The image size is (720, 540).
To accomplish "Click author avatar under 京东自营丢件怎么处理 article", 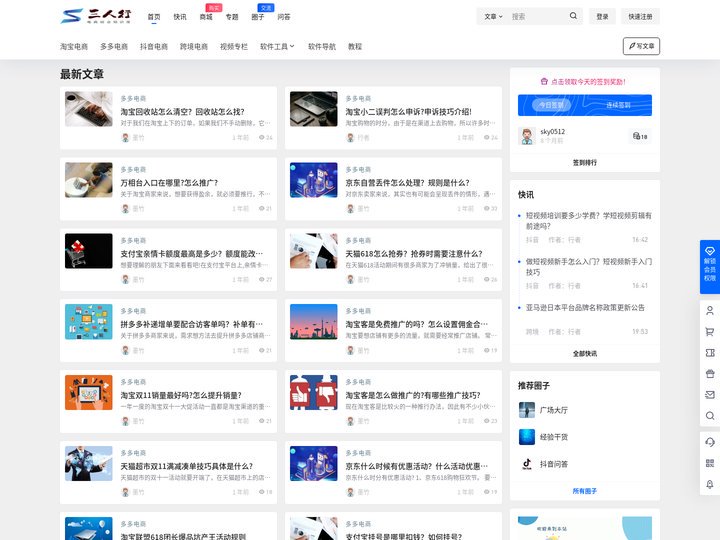I will [x=350, y=208].
